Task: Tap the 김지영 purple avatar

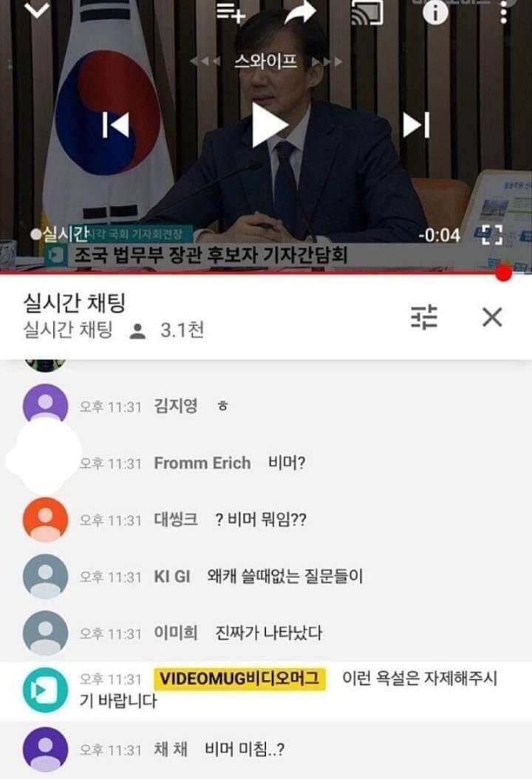Action: [45, 405]
